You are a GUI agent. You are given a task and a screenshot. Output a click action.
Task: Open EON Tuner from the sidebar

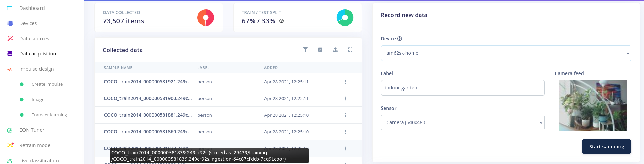(32, 130)
